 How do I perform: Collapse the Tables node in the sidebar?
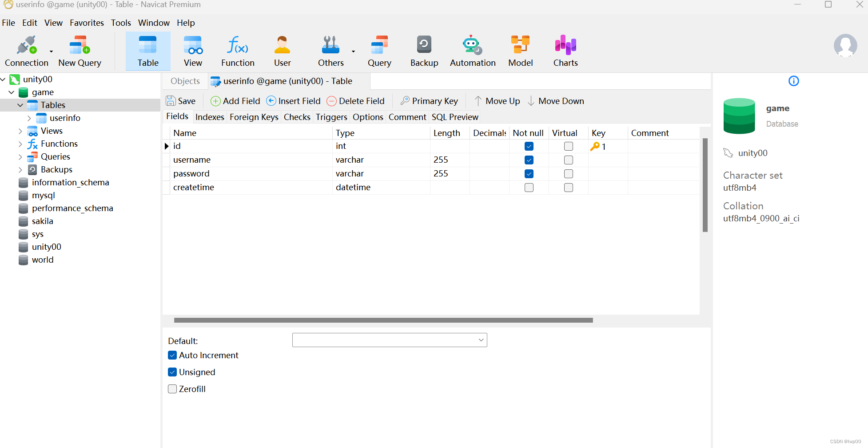pos(20,105)
